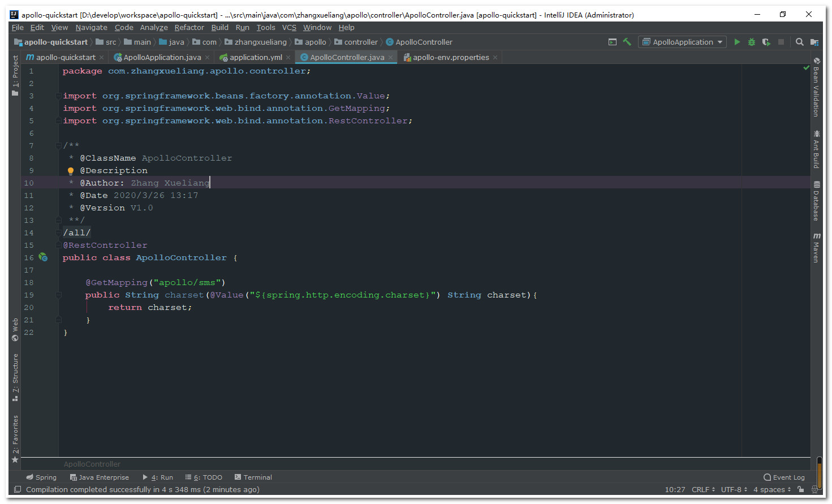Screen dimensions: 832x504
Task: Change file encoding UTF-8 in status bar
Action: point(734,489)
